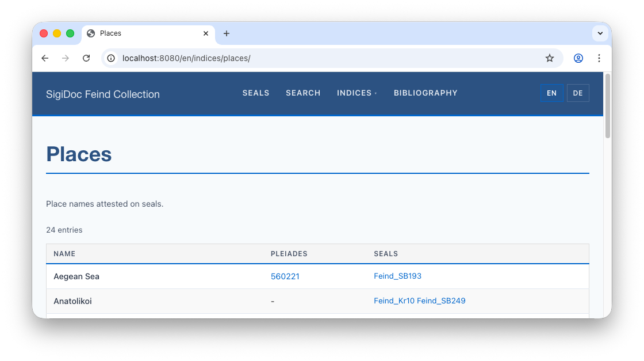Open a new tab with the plus icon

pos(227,33)
